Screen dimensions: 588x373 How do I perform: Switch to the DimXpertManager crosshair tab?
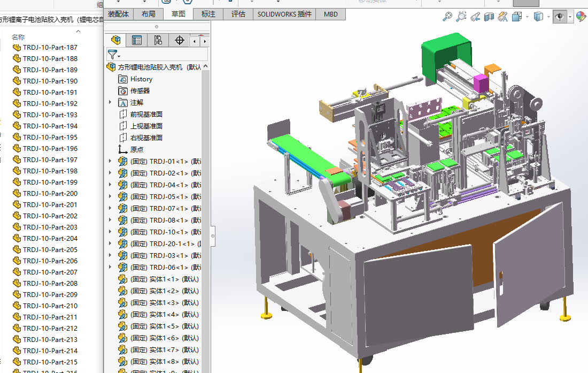tap(180, 40)
